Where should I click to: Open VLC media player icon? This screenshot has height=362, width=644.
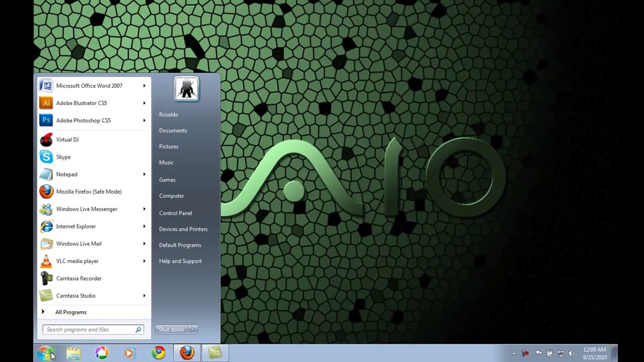pyautogui.click(x=46, y=261)
